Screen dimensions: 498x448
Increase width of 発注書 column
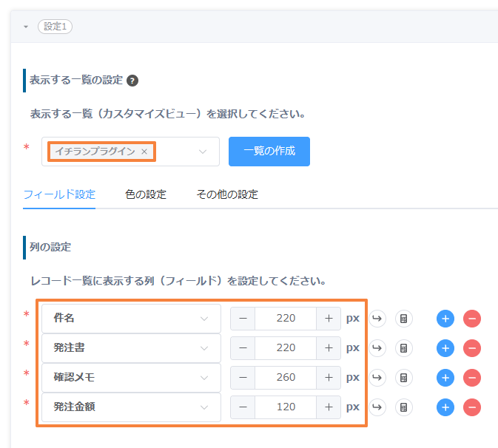(329, 347)
